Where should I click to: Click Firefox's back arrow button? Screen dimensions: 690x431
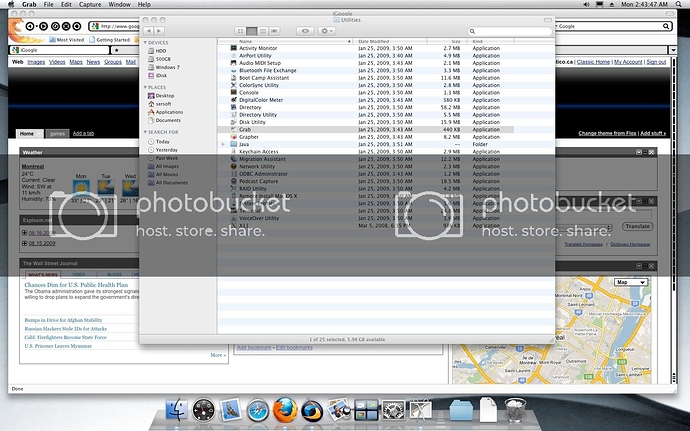[x=30, y=26]
